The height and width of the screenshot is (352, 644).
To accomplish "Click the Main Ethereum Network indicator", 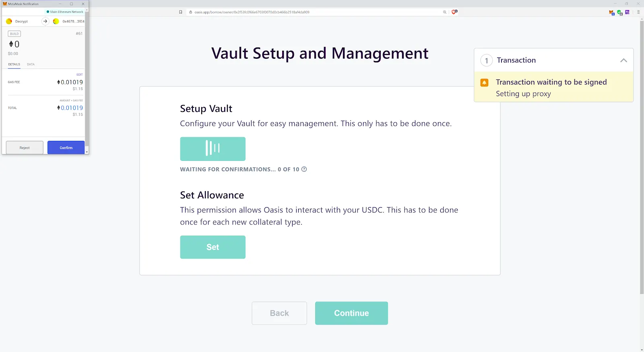I will pyautogui.click(x=65, y=12).
